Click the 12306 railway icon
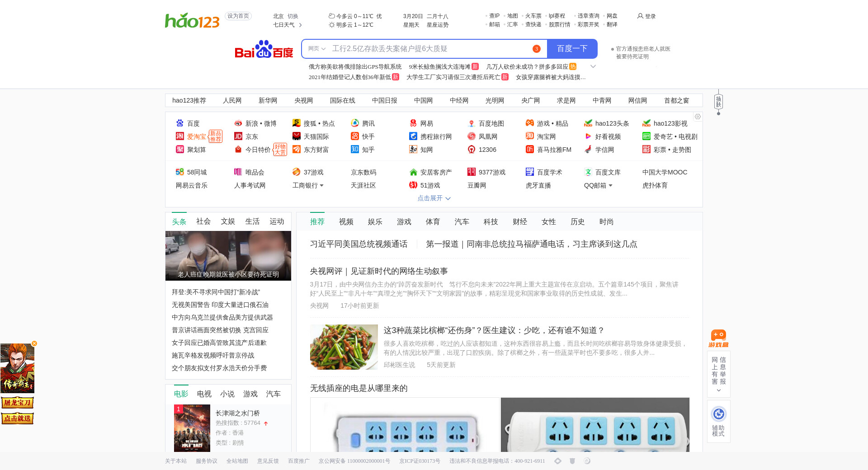The image size is (868, 470). (x=471, y=150)
